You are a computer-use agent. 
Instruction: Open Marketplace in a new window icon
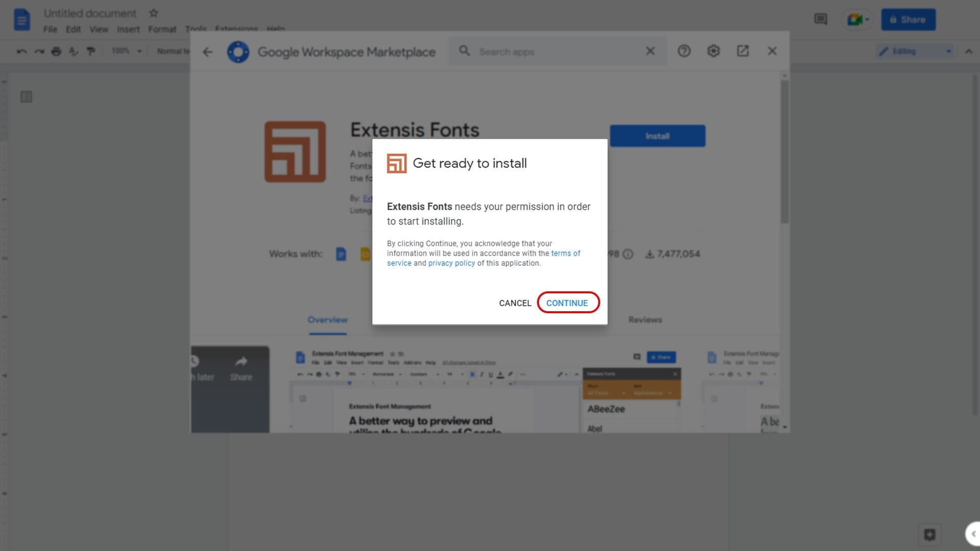743,51
